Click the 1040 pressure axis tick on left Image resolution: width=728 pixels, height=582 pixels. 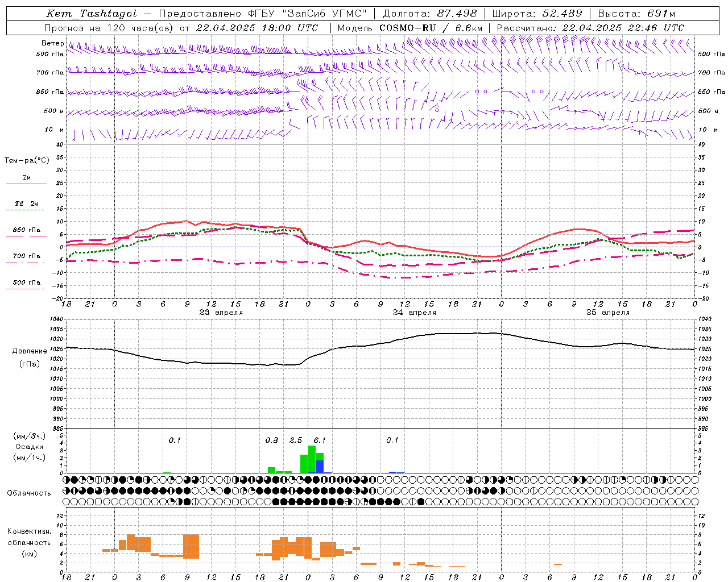[x=57, y=319]
